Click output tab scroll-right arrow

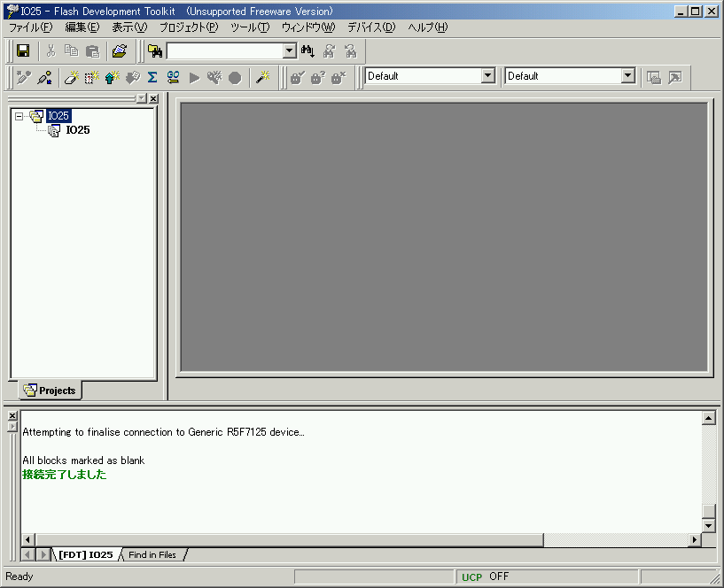(43, 554)
